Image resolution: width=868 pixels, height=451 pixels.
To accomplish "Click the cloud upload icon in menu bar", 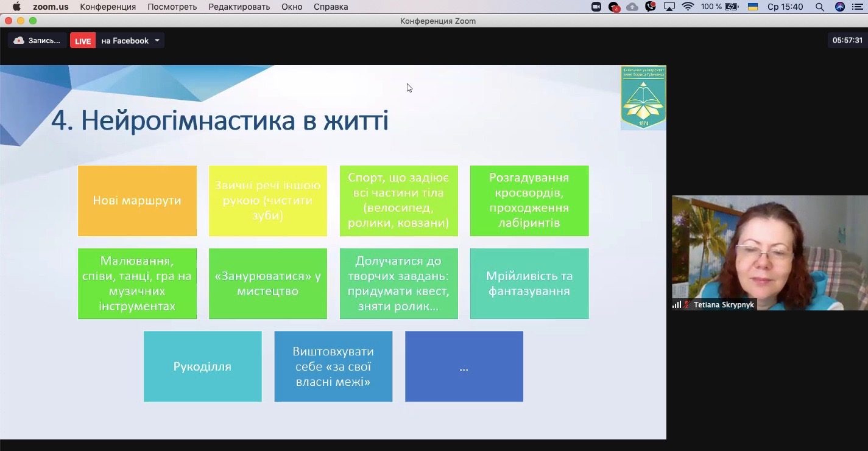I will coord(632,7).
